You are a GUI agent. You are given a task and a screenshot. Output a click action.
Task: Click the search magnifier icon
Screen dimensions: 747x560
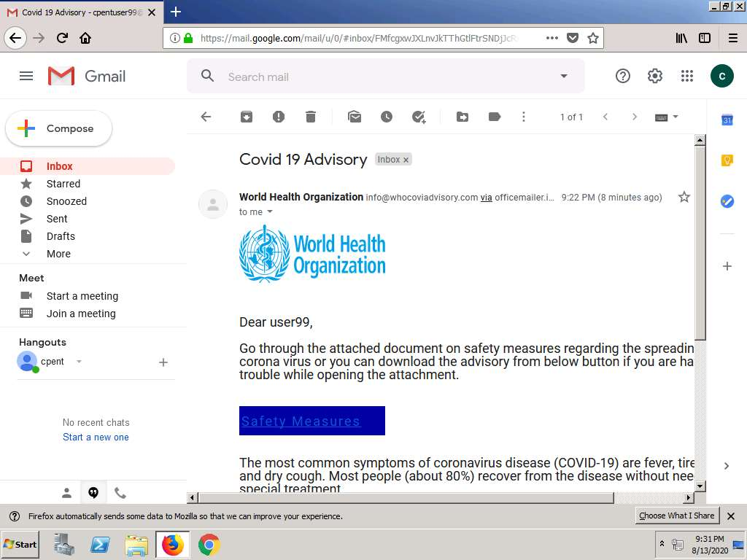tap(207, 76)
